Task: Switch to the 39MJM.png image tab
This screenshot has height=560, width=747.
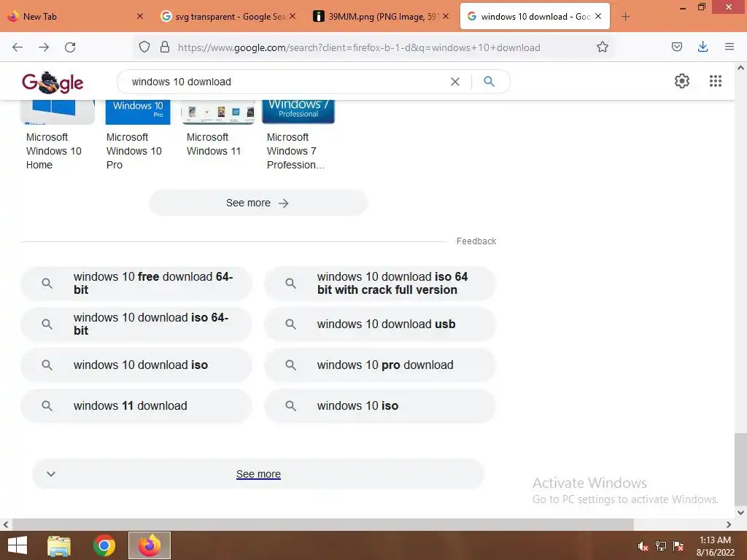Action: coord(381,16)
